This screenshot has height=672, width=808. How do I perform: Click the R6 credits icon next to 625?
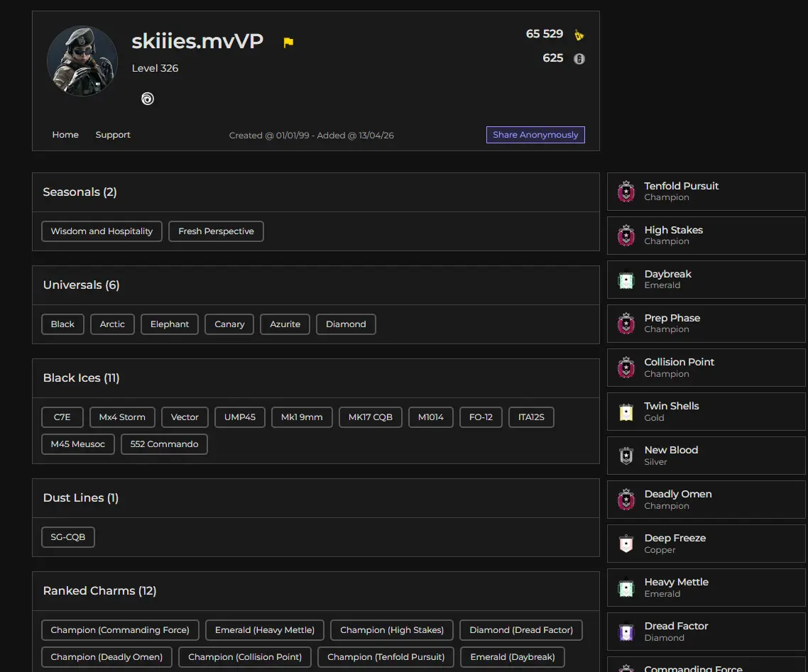[579, 59]
